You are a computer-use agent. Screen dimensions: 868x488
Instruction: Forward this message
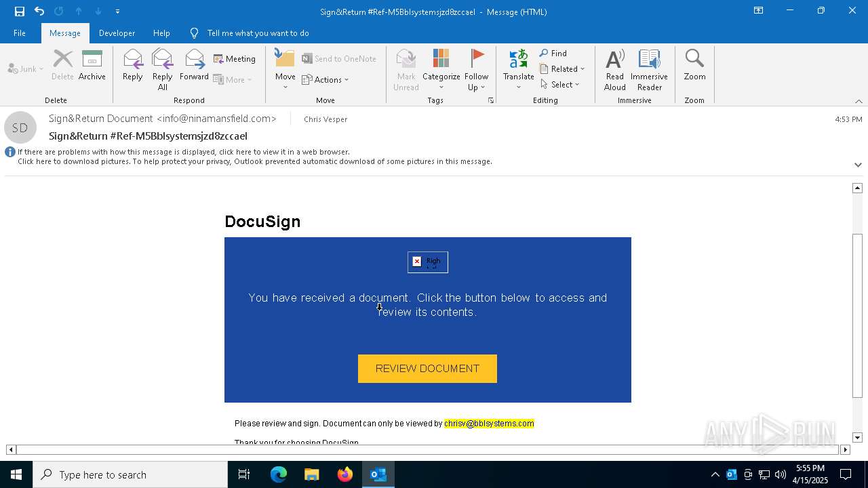tap(194, 65)
